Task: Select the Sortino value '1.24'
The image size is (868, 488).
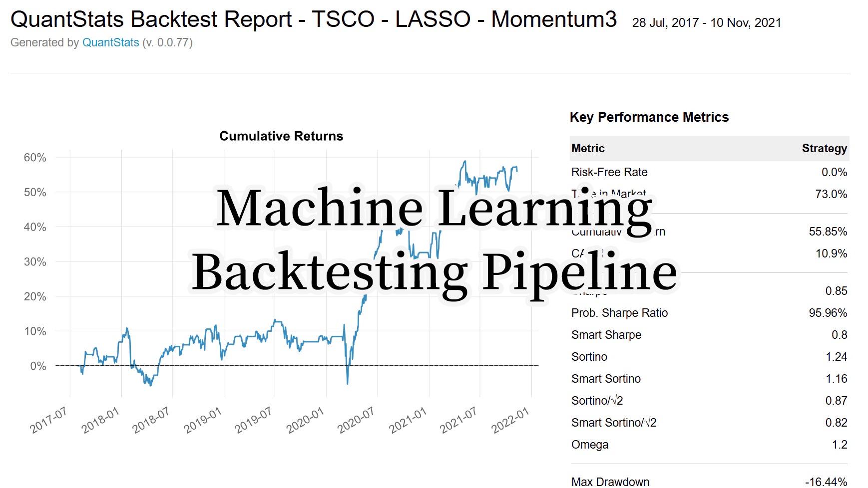Action: click(836, 357)
